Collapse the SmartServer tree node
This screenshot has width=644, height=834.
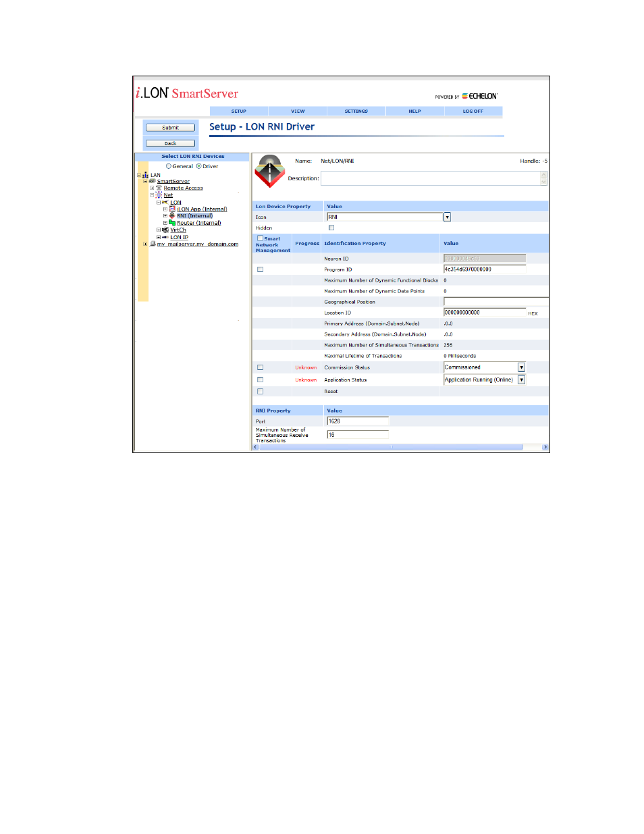point(145,181)
